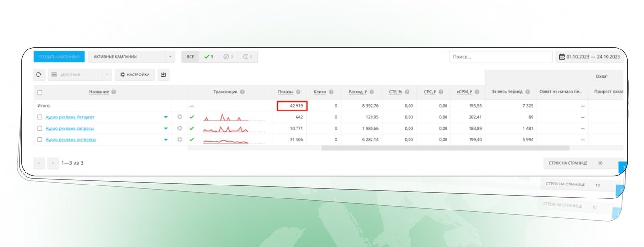This screenshot has width=644, height=247.
Task: Click help icon next to Расход header
Action: [372, 92]
